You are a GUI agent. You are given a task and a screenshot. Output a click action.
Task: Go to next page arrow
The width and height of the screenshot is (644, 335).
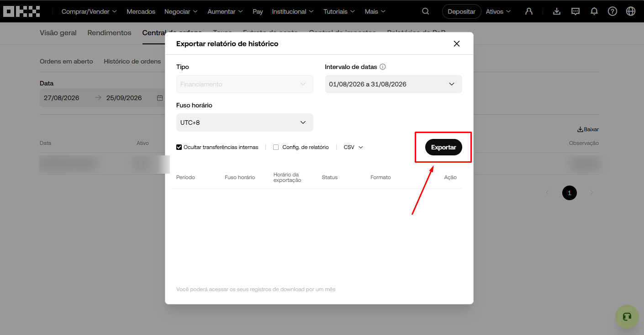pyautogui.click(x=591, y=193)
